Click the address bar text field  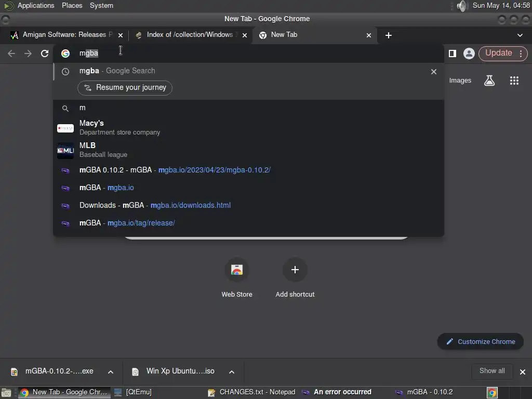pos(248,54)
